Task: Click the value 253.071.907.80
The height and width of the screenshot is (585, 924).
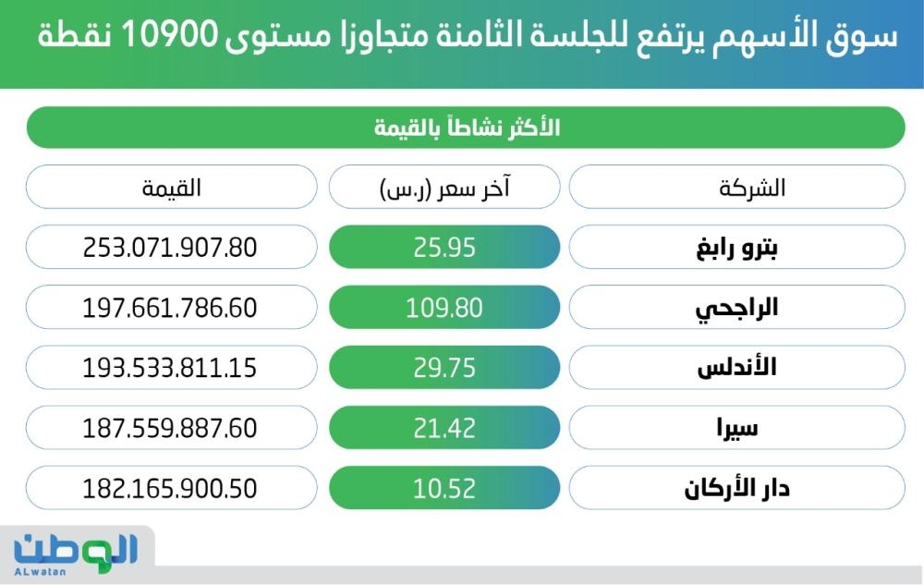Action: (170, 247)
